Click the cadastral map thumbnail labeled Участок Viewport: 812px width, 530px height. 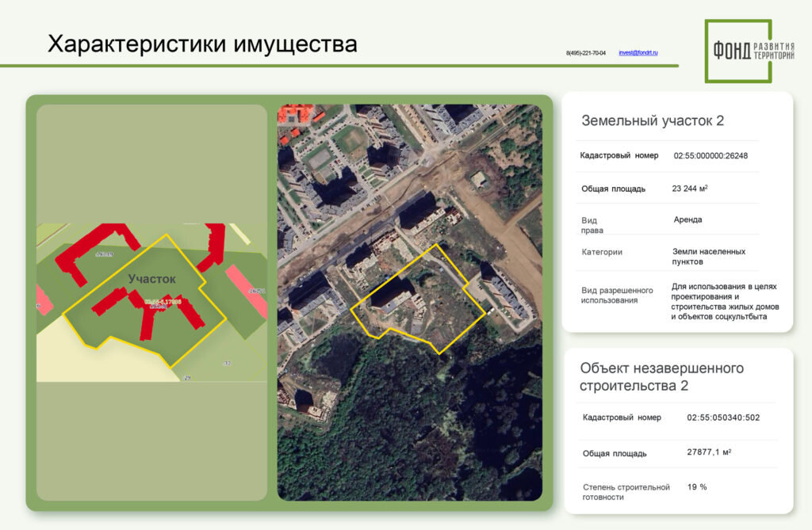pos(151,303)
